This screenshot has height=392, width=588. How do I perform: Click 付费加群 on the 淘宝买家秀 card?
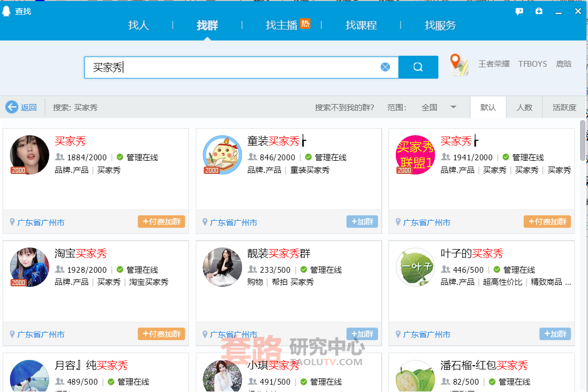161,334
